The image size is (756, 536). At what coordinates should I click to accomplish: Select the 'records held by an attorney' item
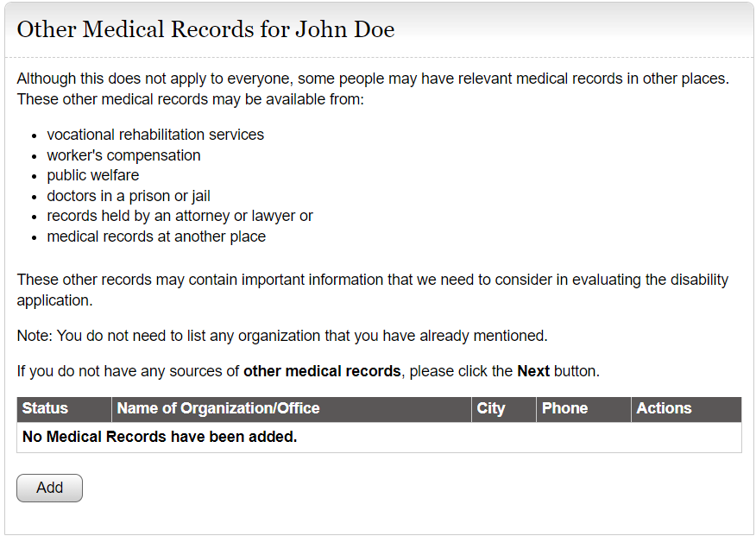tap(180, 216)
